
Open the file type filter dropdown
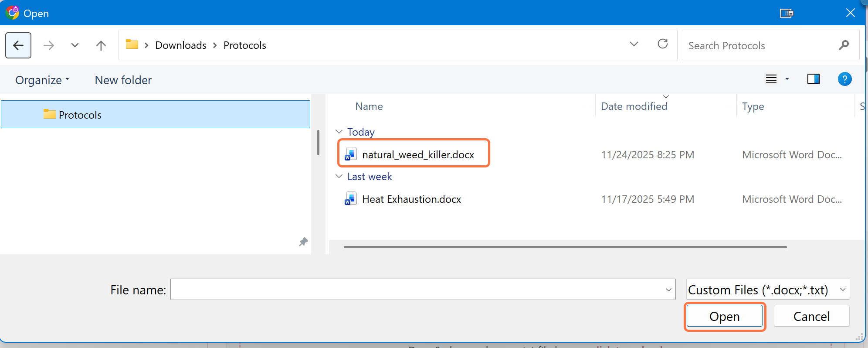(767, 290)
